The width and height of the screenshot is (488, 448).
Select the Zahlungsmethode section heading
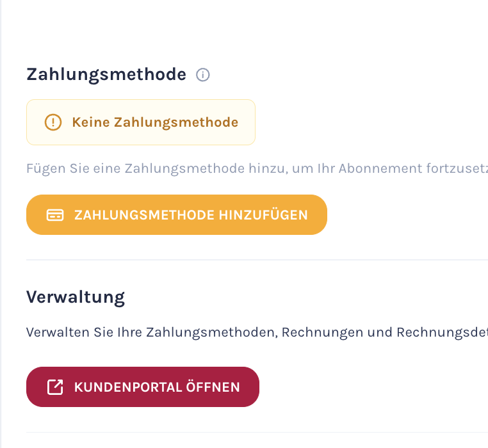[x=106, y=75]
